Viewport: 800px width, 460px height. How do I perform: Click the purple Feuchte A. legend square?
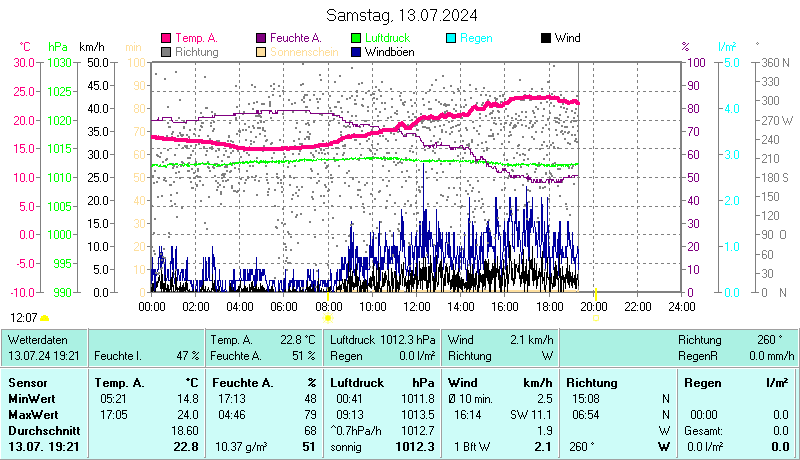click(262, 38)
